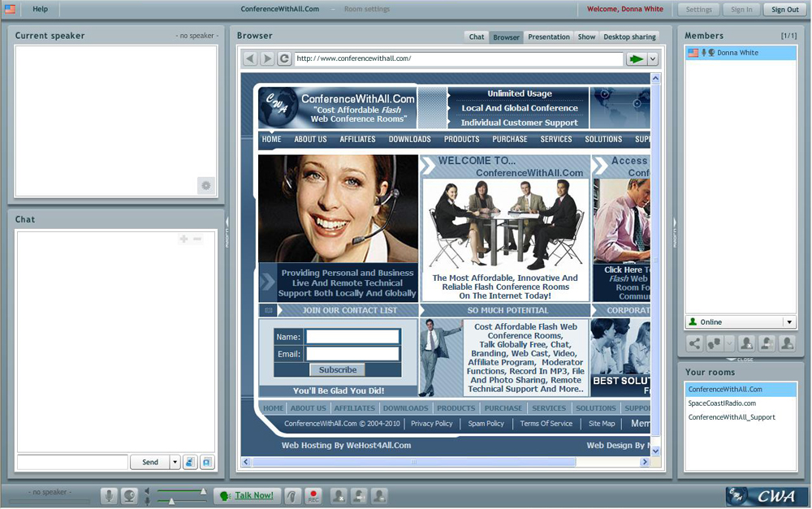
Task: Reload the page with the refresh icon
Action: 283,58
